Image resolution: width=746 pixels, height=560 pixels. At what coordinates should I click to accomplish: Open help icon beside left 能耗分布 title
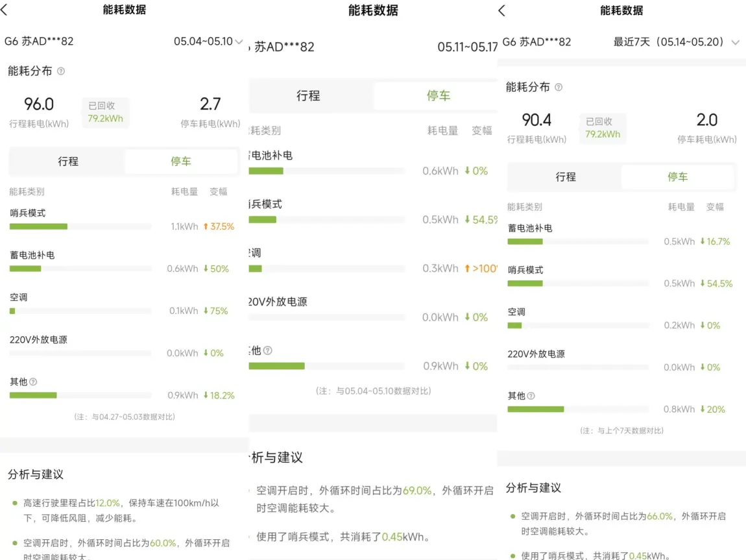coord(61,71)
